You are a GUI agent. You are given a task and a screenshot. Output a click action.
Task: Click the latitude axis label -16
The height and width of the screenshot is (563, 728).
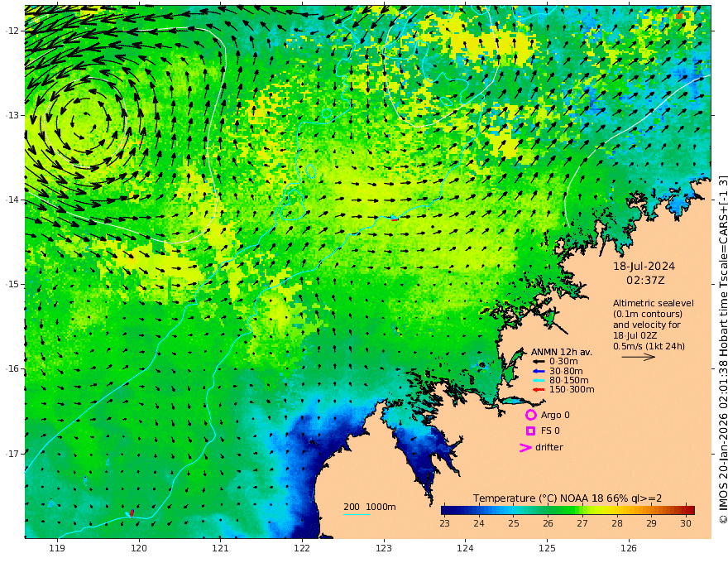13,368
